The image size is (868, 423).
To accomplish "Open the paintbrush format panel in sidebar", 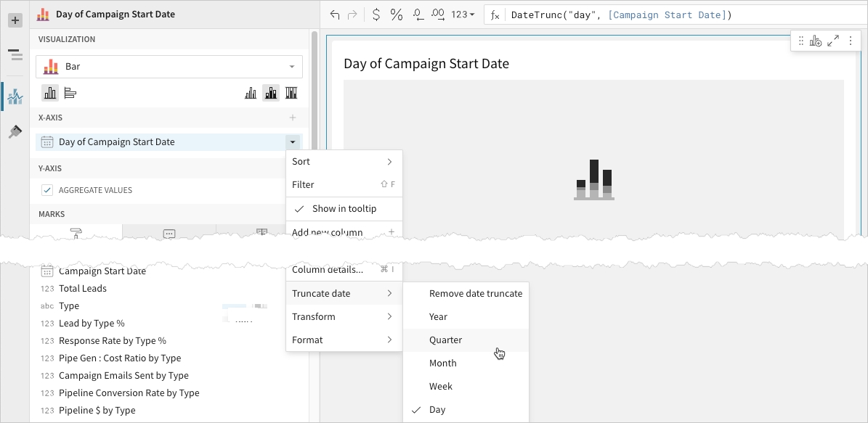I will [15, 131].
